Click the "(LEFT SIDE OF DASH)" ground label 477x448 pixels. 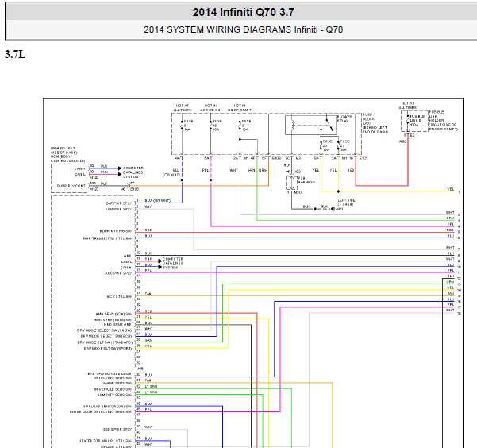(x=345, y=203)
